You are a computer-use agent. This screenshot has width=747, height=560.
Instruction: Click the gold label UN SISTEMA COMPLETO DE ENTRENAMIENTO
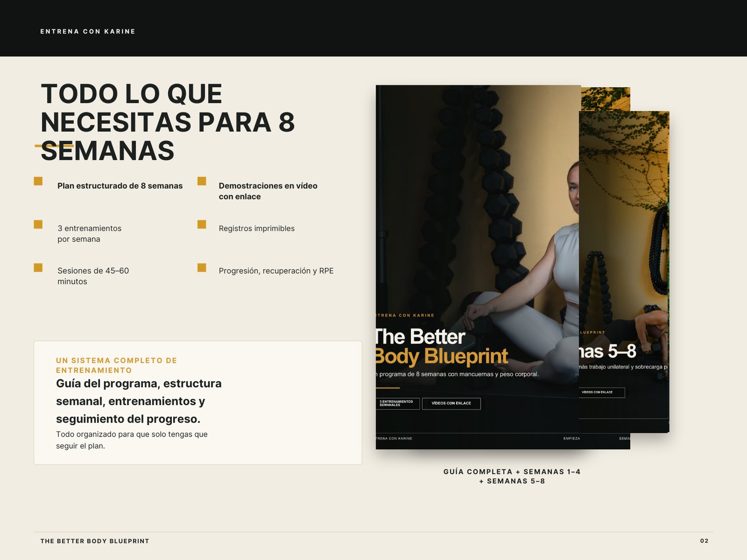[117, 365]
